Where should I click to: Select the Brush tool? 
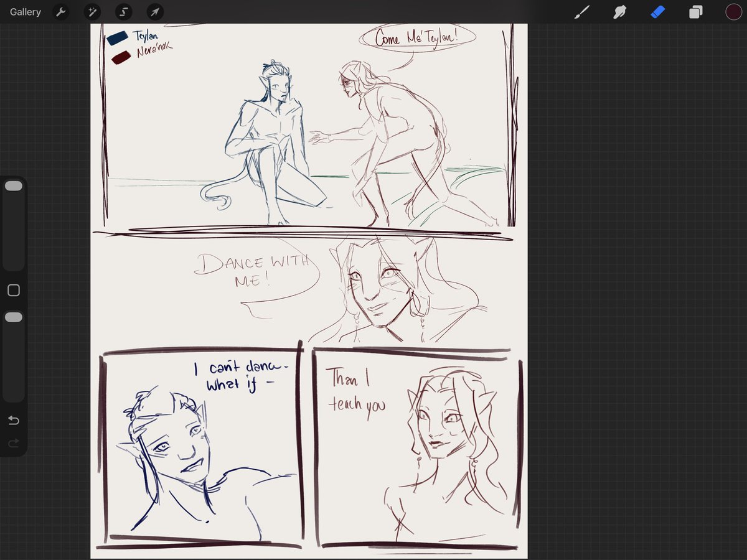coord(581,12)
